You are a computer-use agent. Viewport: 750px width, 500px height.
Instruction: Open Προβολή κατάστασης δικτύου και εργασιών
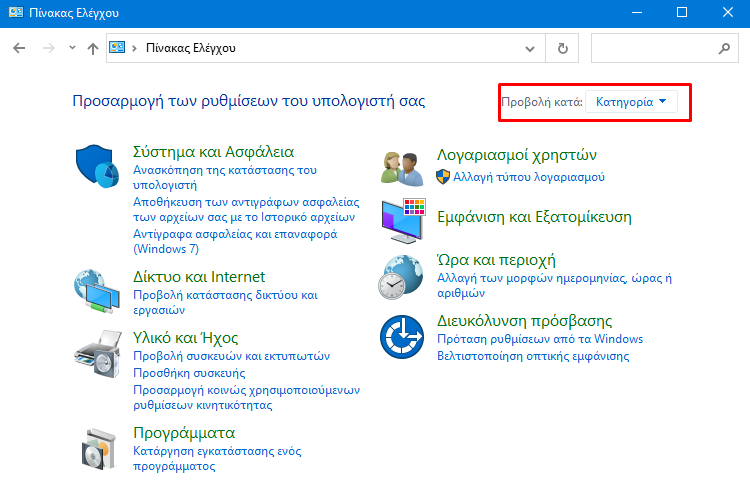[225, 302]
